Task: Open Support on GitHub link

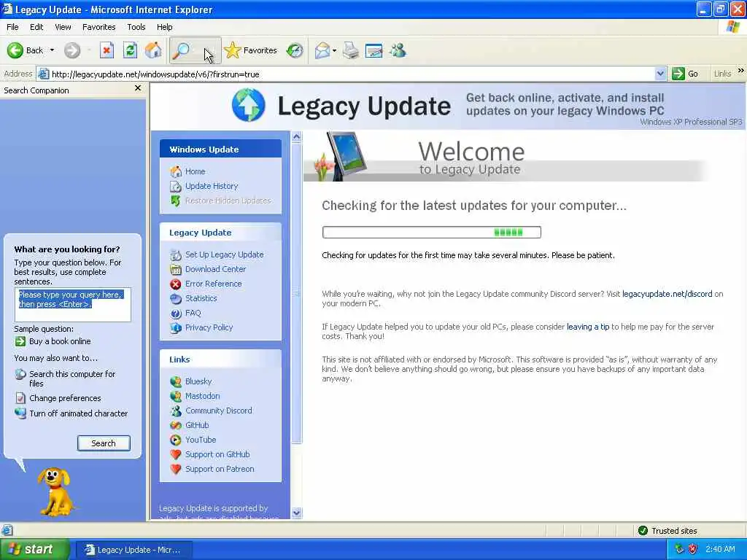Action: pyautogui.click(x=210, y=454)
